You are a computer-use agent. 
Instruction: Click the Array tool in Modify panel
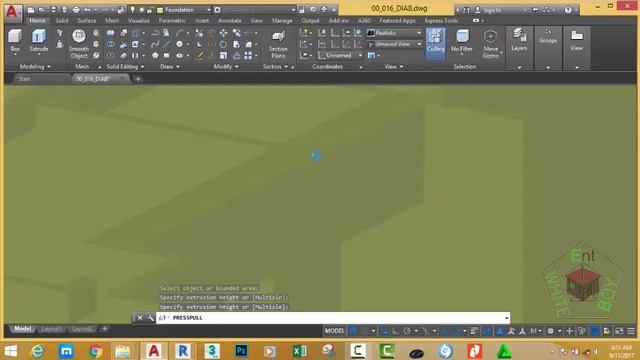(x=248, y=56)
